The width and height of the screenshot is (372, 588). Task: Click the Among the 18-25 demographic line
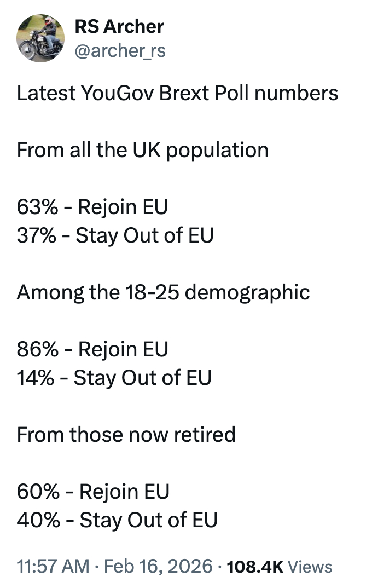(x=163, y=292)
